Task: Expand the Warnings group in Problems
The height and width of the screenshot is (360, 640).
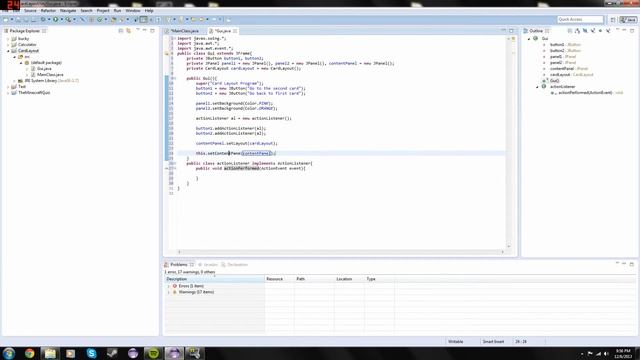Action: click(169, 292)
